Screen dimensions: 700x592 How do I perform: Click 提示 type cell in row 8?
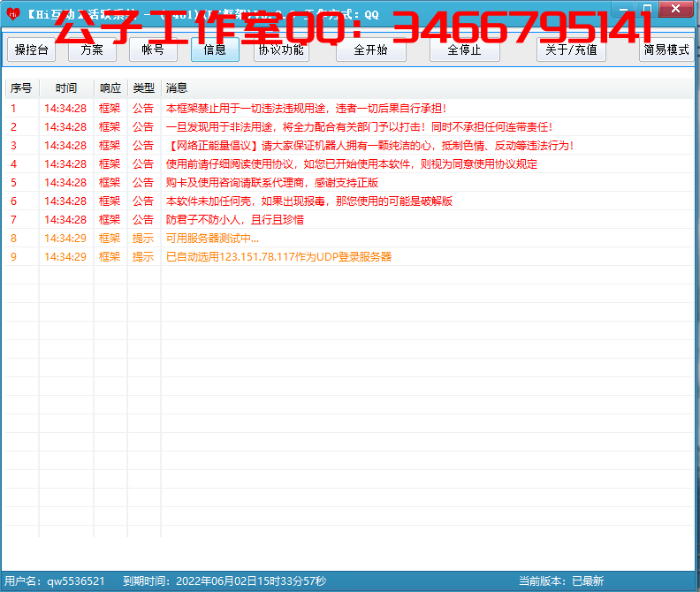point(143,239)
